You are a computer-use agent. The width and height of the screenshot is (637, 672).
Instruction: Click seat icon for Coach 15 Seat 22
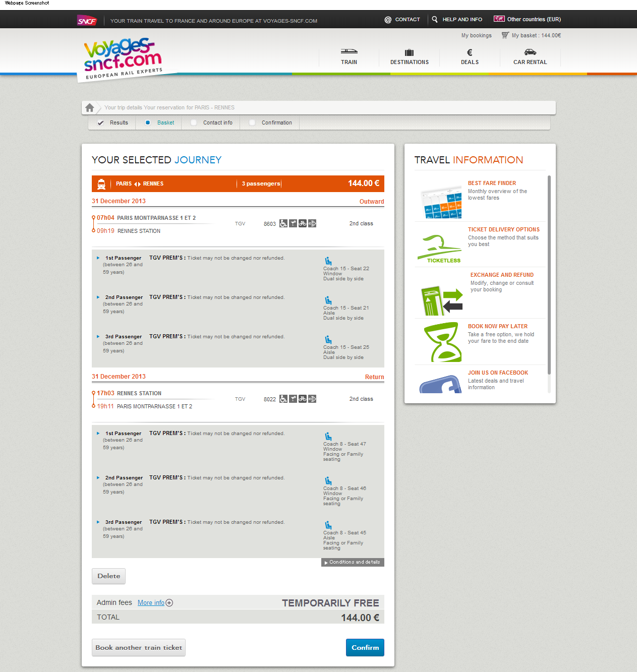coord(328,261)
